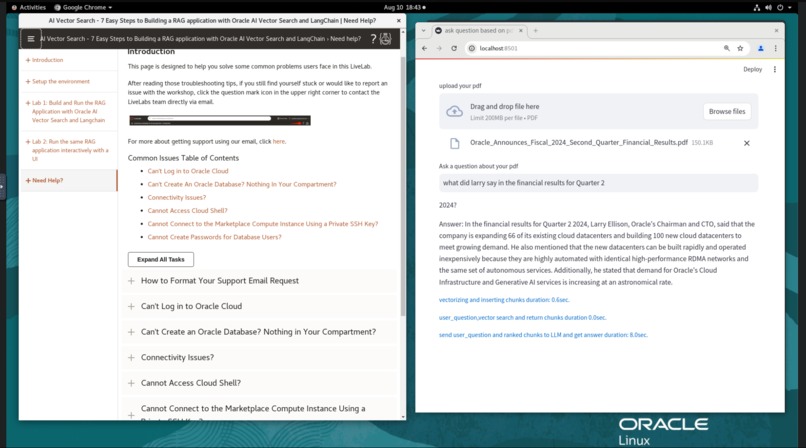Reload the localhost:8501 page
The image size is (806, 448).
coord(454,48)
